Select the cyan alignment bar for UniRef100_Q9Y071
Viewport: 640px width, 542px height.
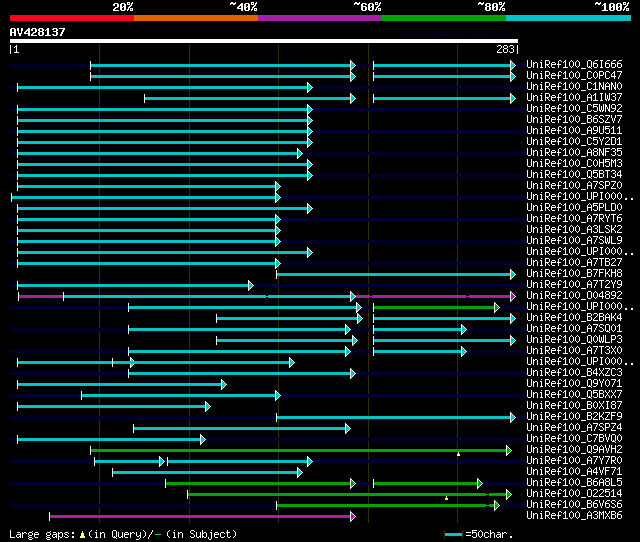tap(122, 385)
